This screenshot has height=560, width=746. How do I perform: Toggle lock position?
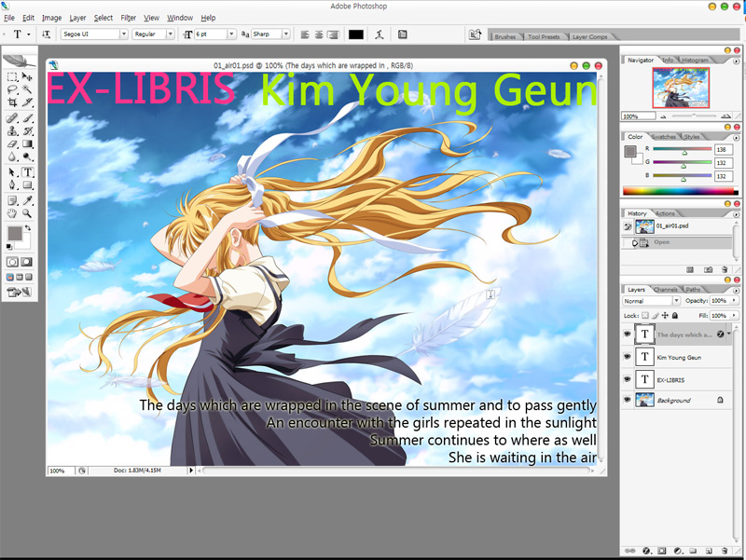coord(665,315)
